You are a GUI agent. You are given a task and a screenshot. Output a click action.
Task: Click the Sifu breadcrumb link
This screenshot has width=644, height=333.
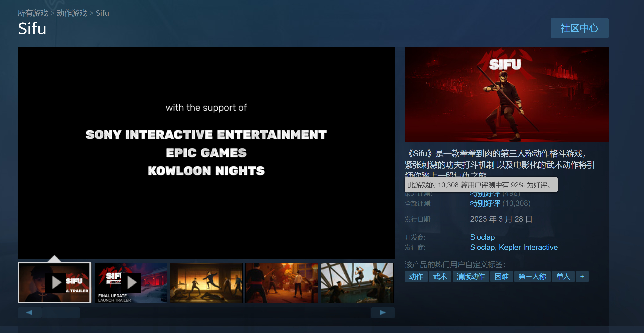click(102, 13)
